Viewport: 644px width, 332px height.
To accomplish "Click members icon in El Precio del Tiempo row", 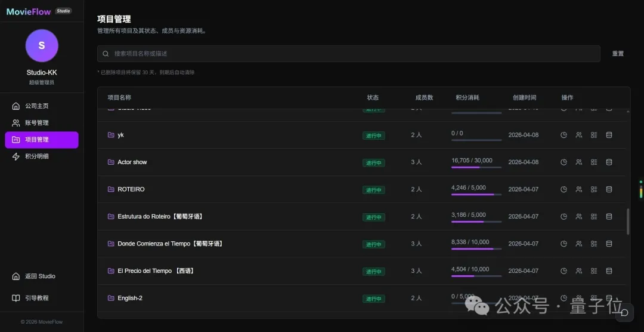I will click(x=578, y=270).
